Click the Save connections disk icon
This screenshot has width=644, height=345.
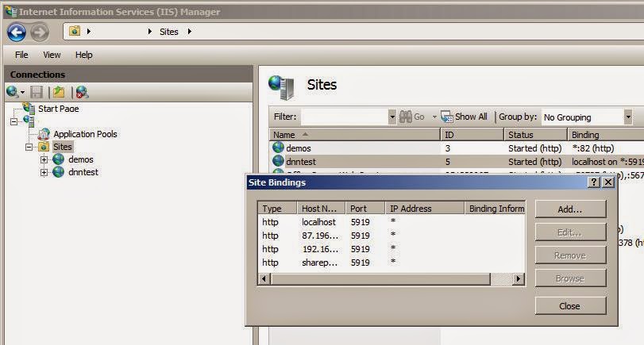[37, 92]
